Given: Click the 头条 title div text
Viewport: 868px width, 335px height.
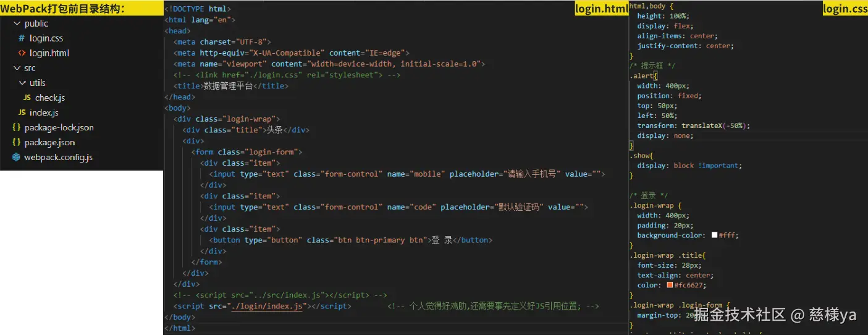Looking at the screenshot, I should (274, 130).
